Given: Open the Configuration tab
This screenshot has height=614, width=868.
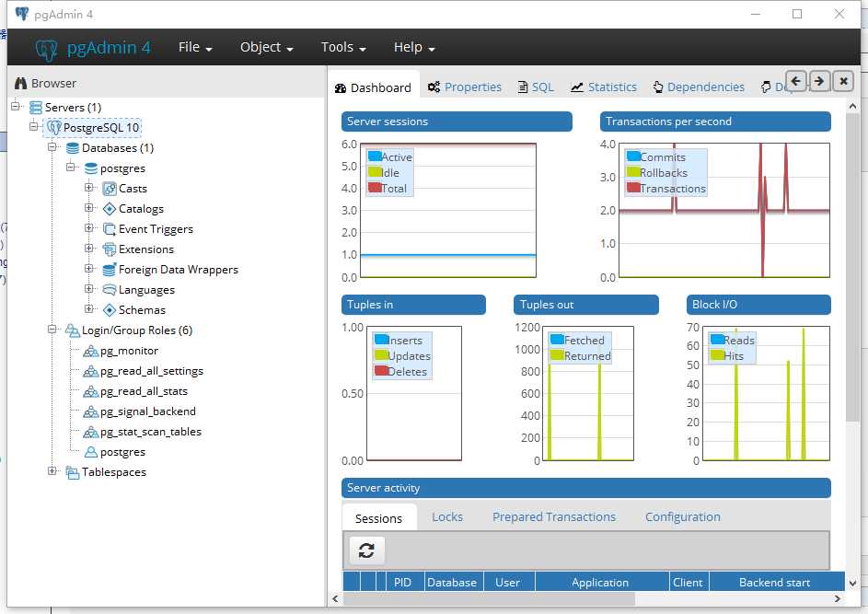Looking at the screenshot, I should coord(683,517).
